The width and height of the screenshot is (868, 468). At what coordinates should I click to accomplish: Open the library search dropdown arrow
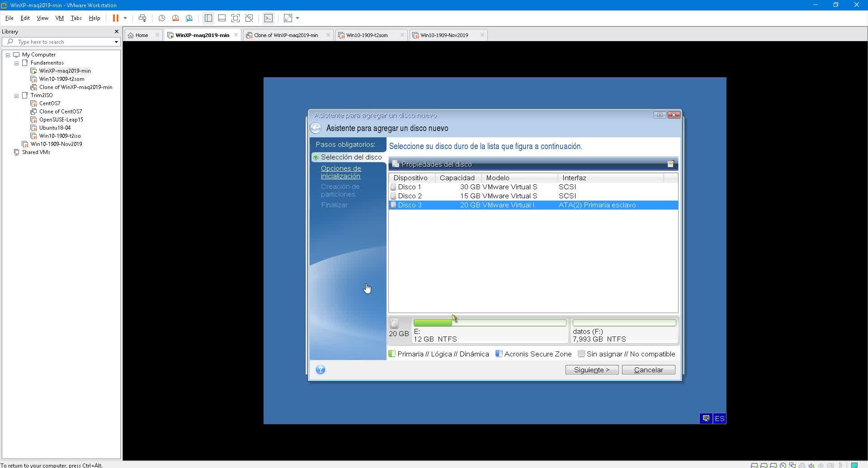click(x=116, y=42)
